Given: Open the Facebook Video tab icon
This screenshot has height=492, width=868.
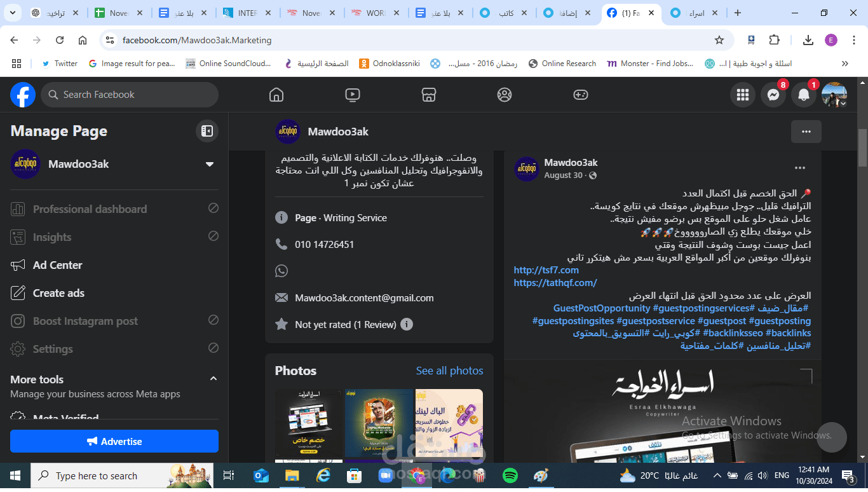Looking at the screenshot, I should (353, 95).
